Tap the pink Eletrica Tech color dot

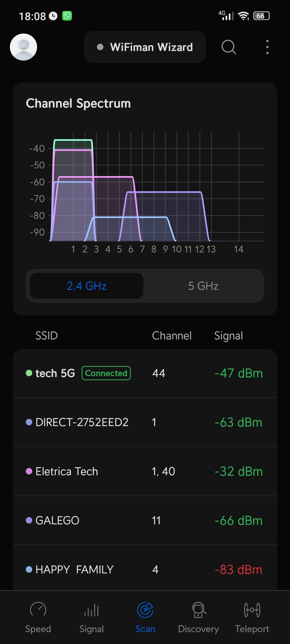(29, 471)
